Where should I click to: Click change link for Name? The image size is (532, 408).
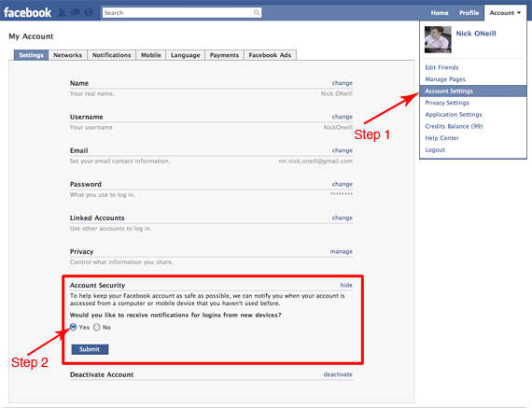click(x=342, y=83)
